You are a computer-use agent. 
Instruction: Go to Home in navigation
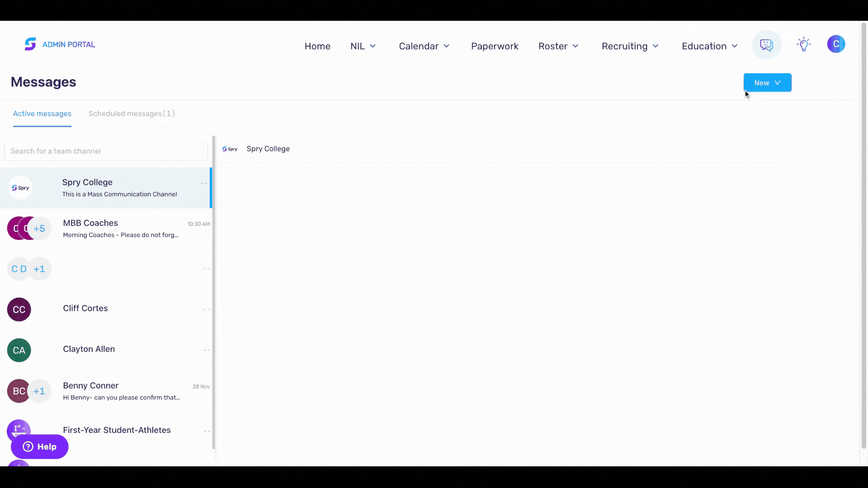point(317,46)
